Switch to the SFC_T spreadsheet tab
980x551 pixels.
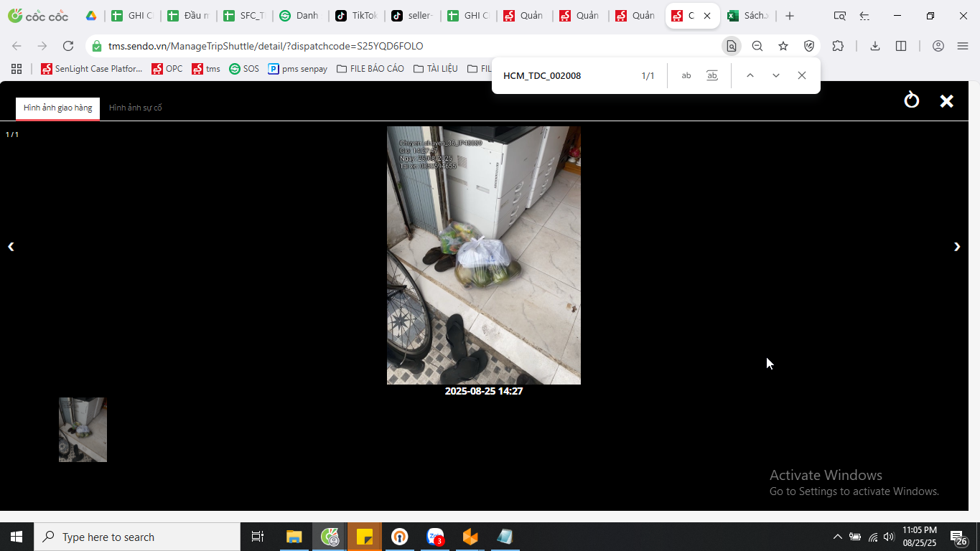245,16
